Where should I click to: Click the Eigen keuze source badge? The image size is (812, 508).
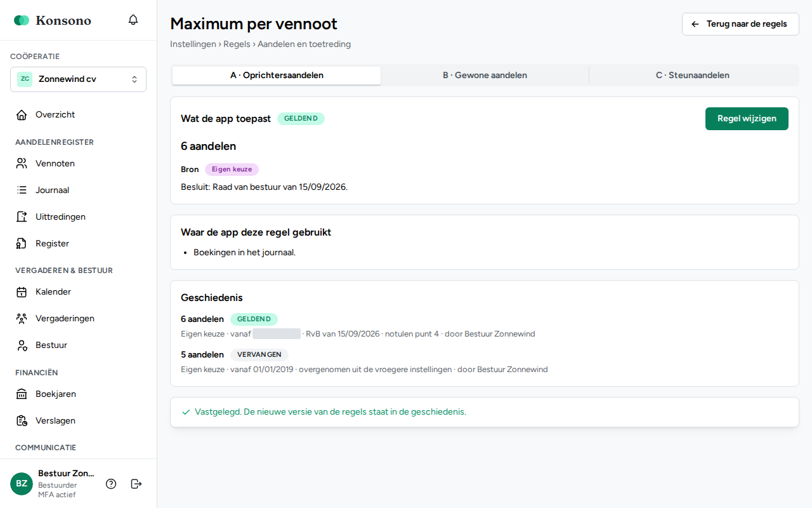[x=232, y=170]
